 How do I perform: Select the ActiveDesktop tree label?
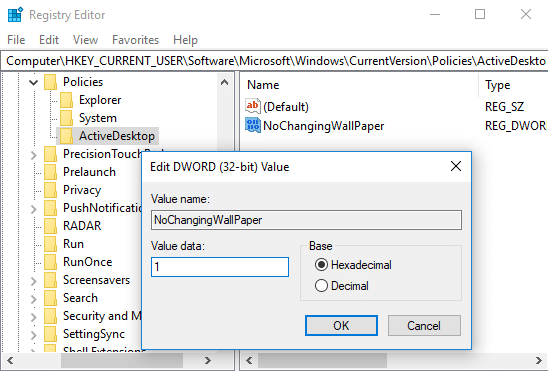pyautogui.click(x=117, y=136)
